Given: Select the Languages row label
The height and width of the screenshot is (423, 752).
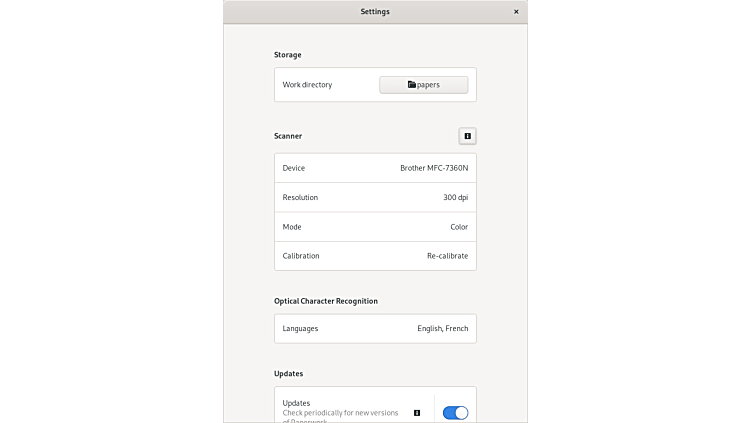Looking at the screenshot, I should click(x=300, y=328).
